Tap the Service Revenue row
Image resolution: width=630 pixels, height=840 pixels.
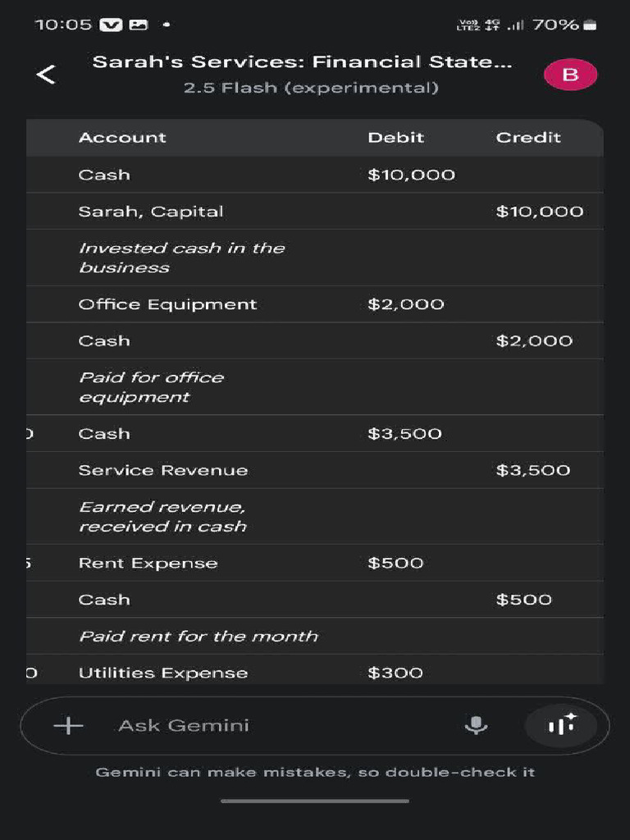click(163, 470)
